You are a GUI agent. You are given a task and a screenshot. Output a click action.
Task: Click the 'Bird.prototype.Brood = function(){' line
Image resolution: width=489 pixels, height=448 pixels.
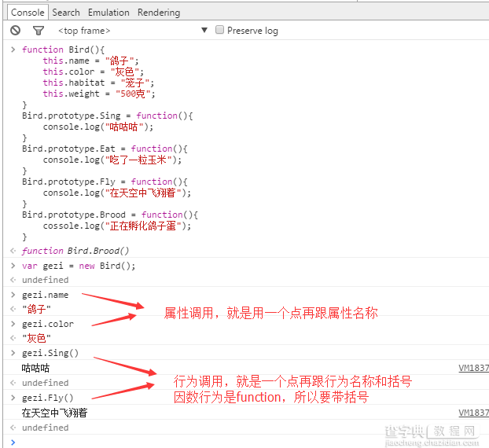coord(110,215)
